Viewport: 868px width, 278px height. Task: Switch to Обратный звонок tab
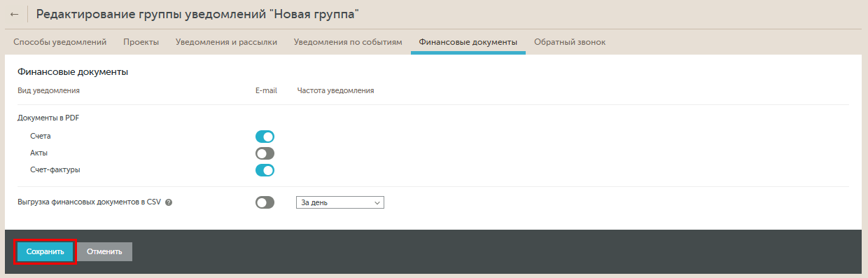570,42
